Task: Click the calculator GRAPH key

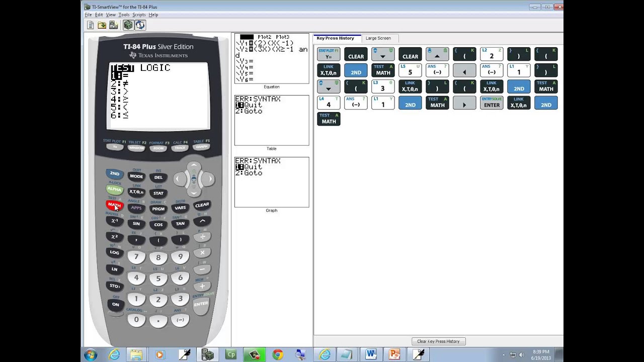Action: pyautogui.click(x=202, y=147)
